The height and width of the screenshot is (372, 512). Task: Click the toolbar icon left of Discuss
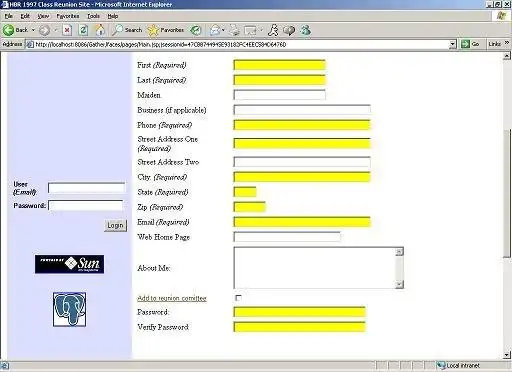click(x=273, y=30)
